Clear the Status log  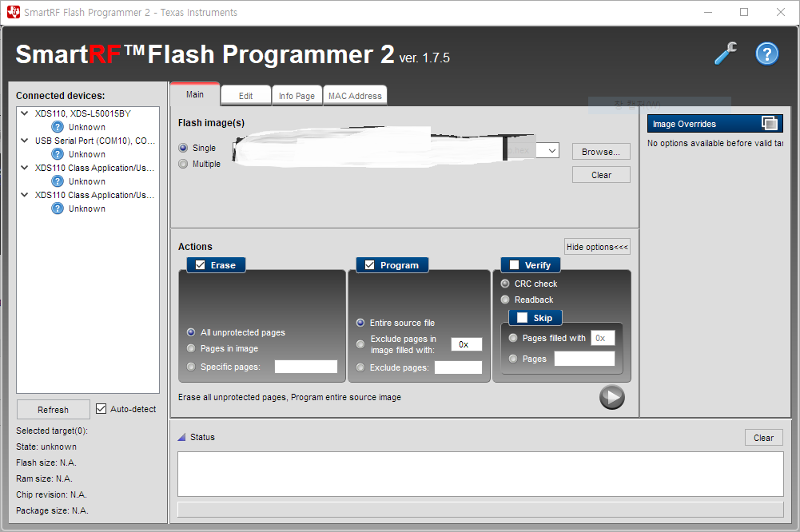[x=763, y=438]
